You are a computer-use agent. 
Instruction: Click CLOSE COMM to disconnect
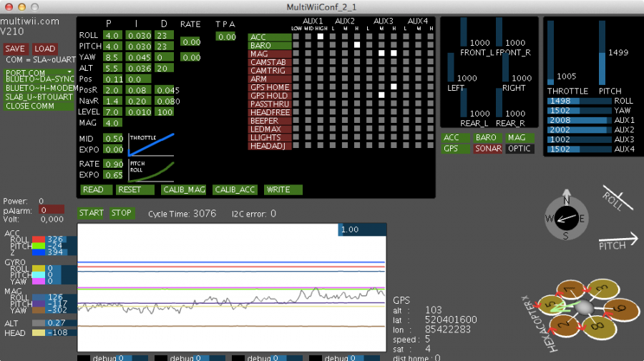pyautogui.click(x=39, y=106)
